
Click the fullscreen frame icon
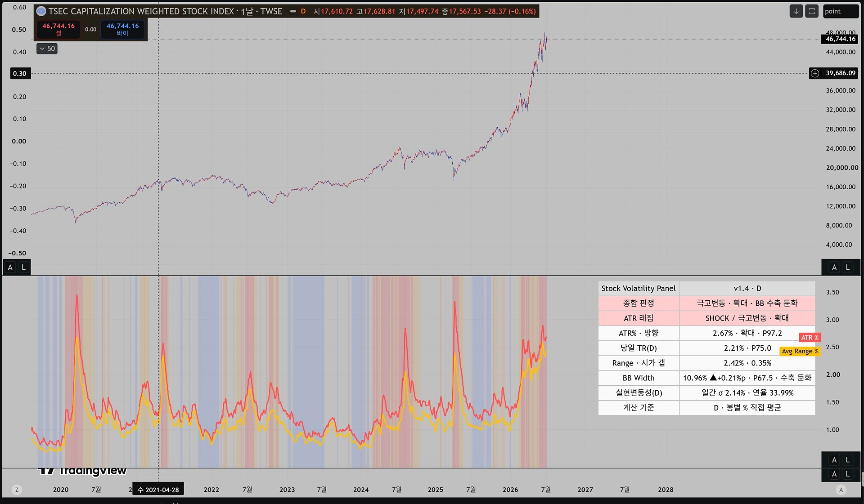(x=812, y=11)
